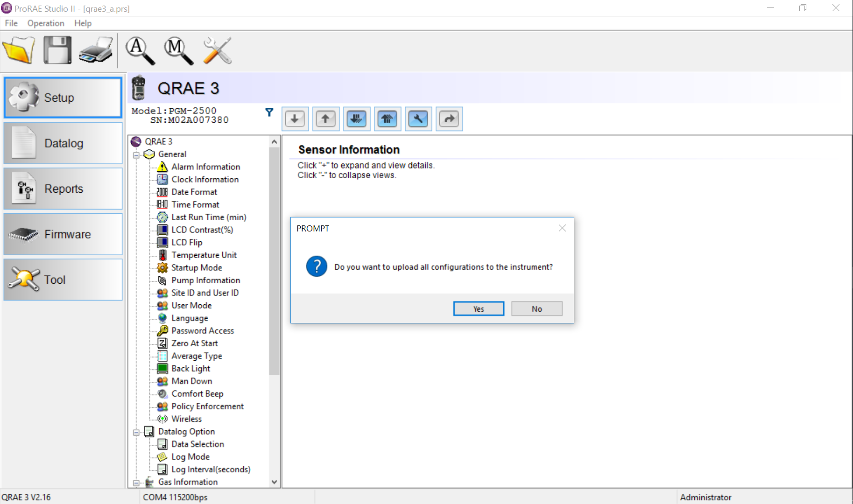Select Clock Information in the tree
The height and width of the screenshot is (504, 853).
pos(205,179)
